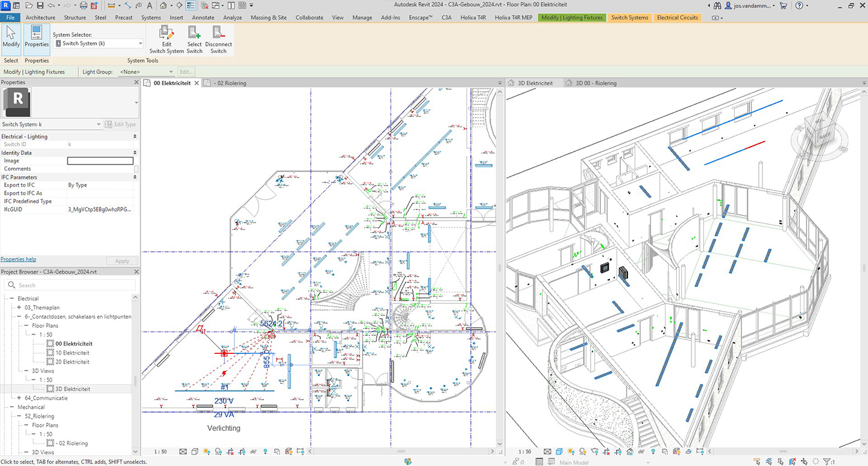Image resolution: width=868 pixels, height=466 pixels.
Task: Click the Apply button in Properties
Action: [122, 261]
